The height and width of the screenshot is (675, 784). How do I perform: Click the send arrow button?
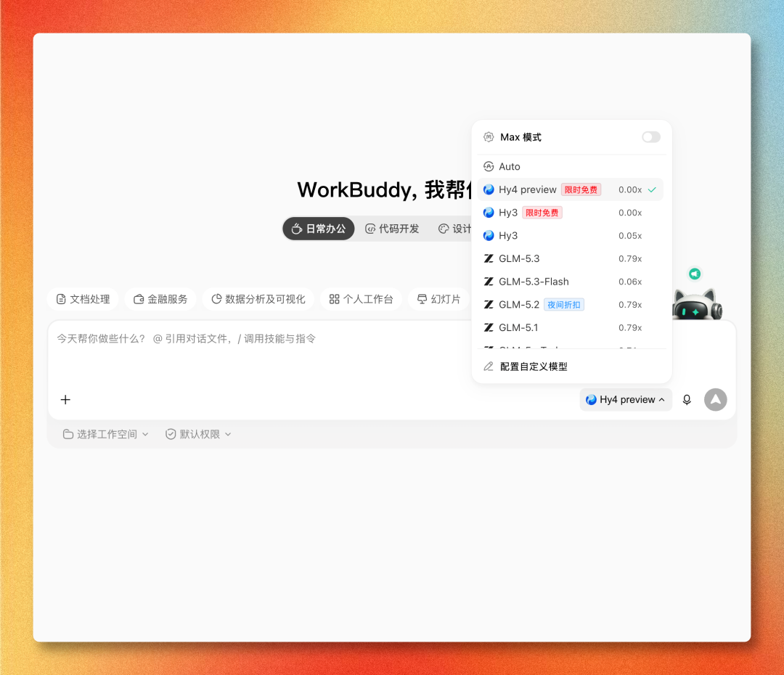click(716, 399)
